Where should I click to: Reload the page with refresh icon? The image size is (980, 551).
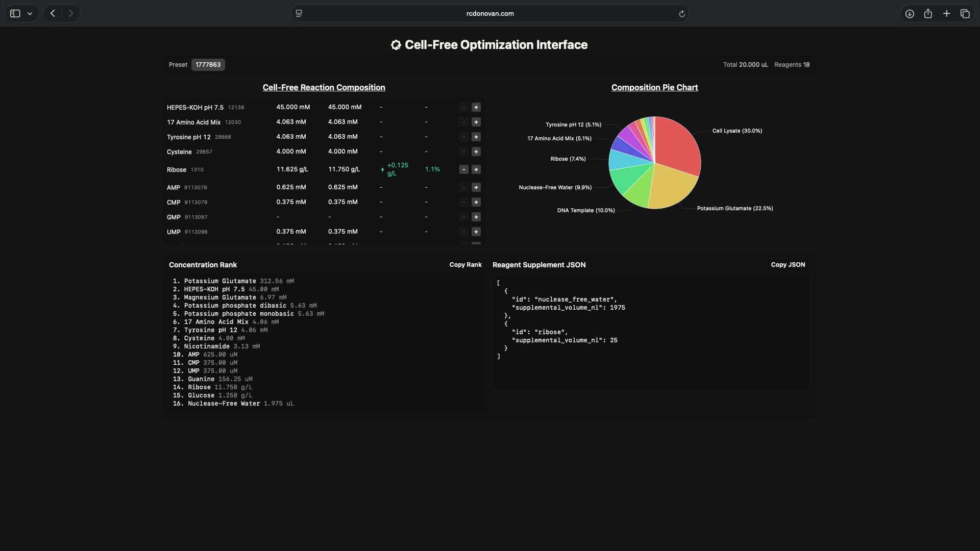pyautogui.click(x=681, y=14)
